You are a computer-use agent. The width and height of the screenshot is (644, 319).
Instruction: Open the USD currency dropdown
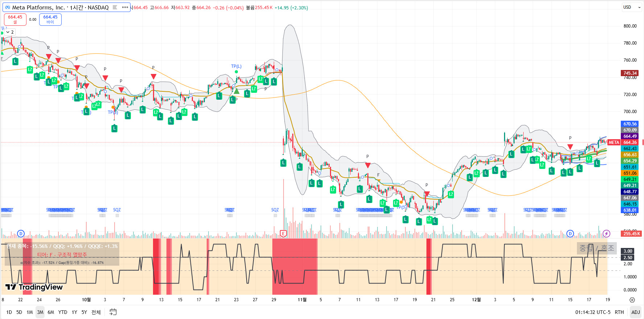tap(631, 7)
